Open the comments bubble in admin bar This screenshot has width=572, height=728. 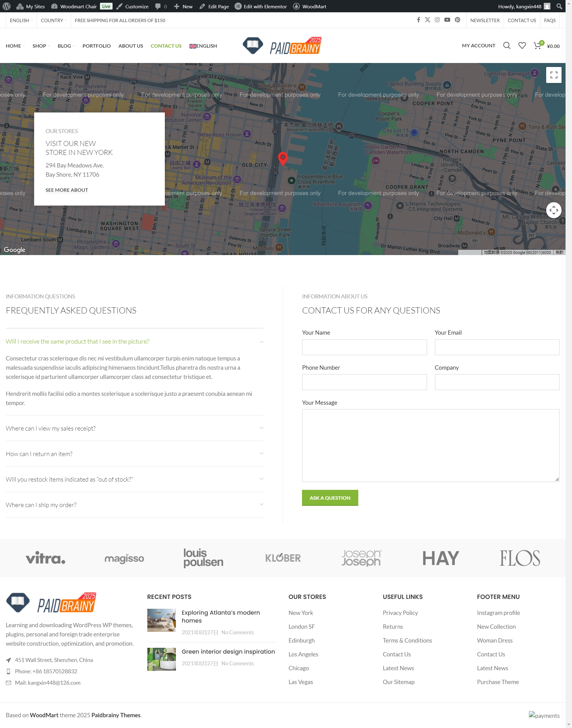coord(161,6)
